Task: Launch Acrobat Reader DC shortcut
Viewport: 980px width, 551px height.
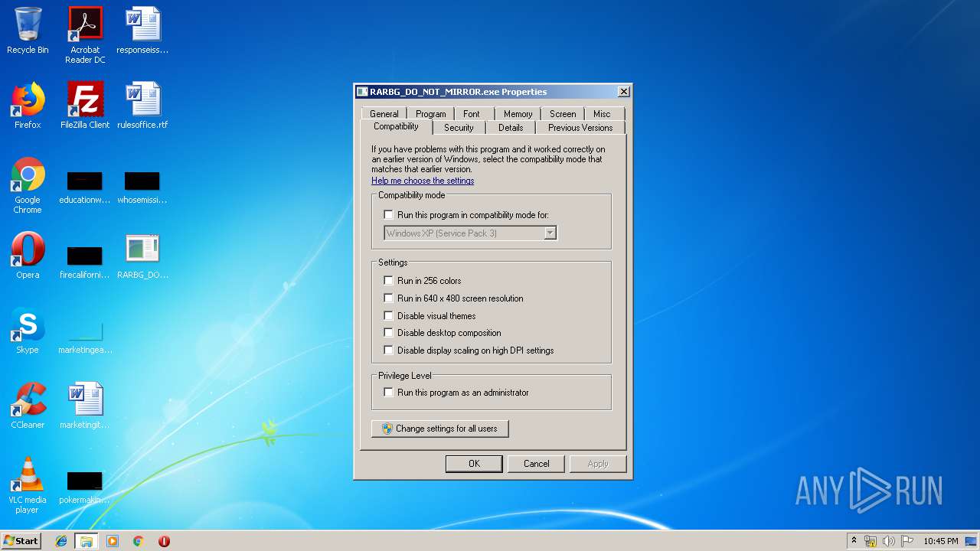Action: 85,35
